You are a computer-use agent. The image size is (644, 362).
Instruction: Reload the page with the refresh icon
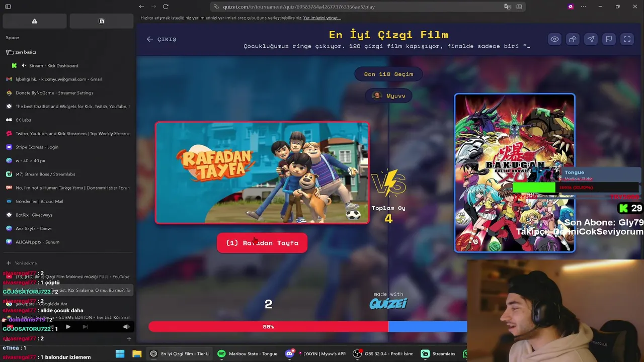click(166, 7)
